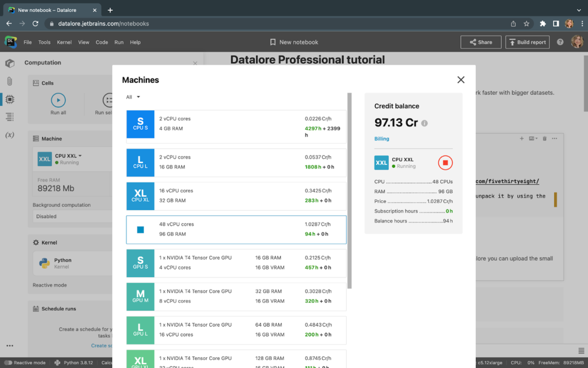The width and height of the screenshot is (588, 368).
Task: Stop the running CPU XXL machine
Action: coord(445,162)
